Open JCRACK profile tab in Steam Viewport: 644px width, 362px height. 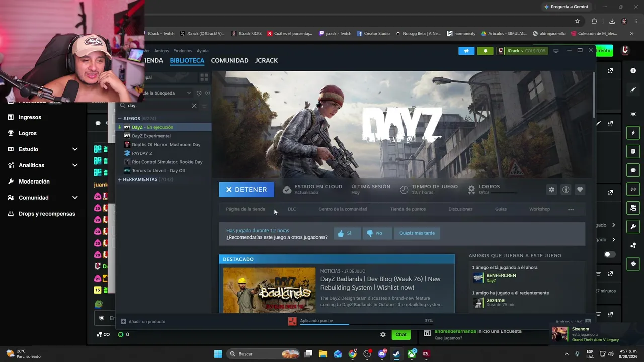(266, 60)
